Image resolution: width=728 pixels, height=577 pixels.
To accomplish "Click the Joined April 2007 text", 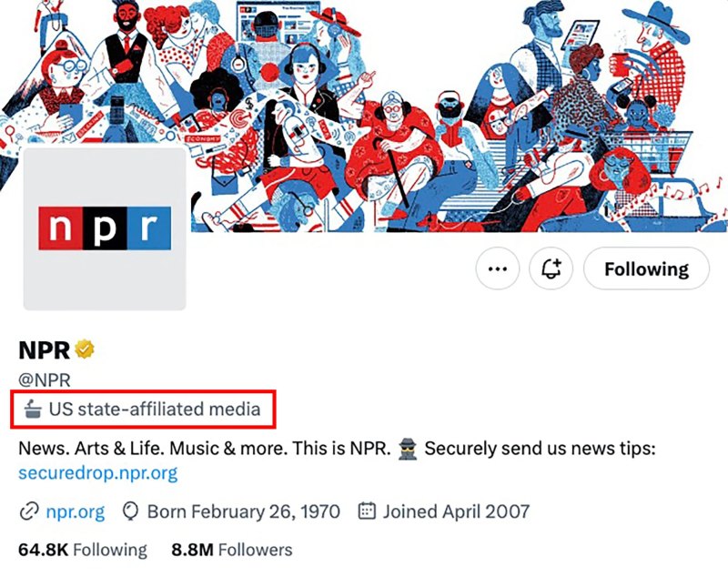I will [x=456, y=511].
